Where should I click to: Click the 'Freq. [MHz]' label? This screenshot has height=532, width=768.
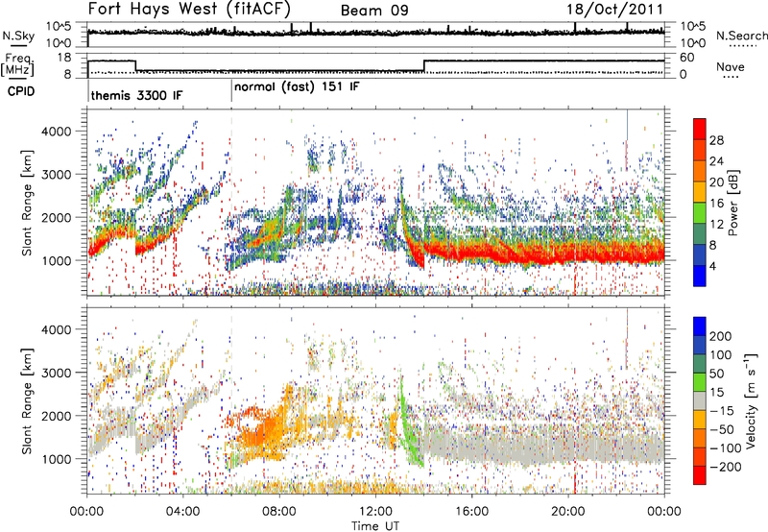(18, 65)
